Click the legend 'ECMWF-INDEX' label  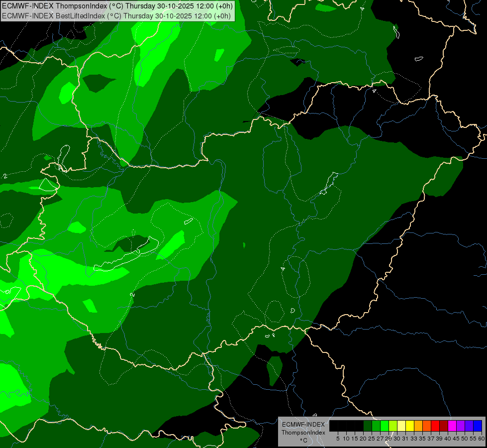point(303,425)
